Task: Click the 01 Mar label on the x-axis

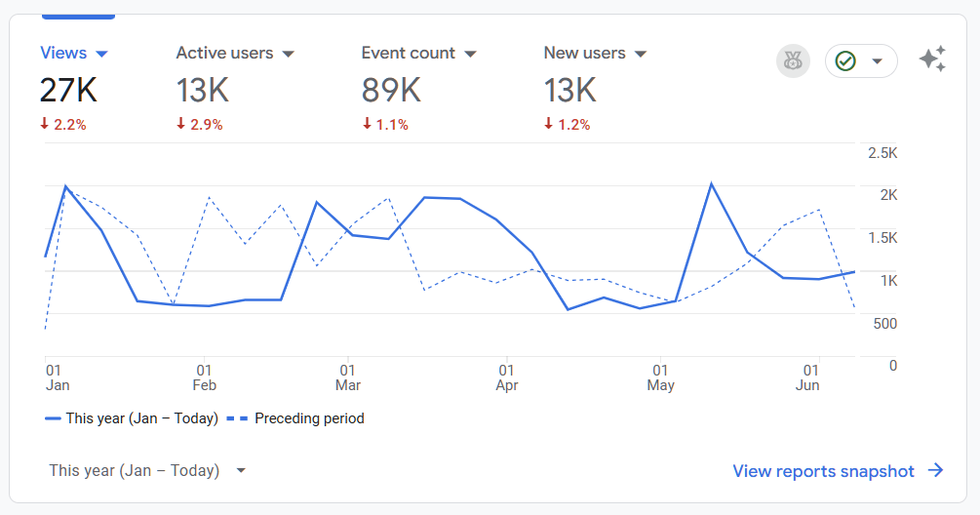Action: tap(348, 377)
